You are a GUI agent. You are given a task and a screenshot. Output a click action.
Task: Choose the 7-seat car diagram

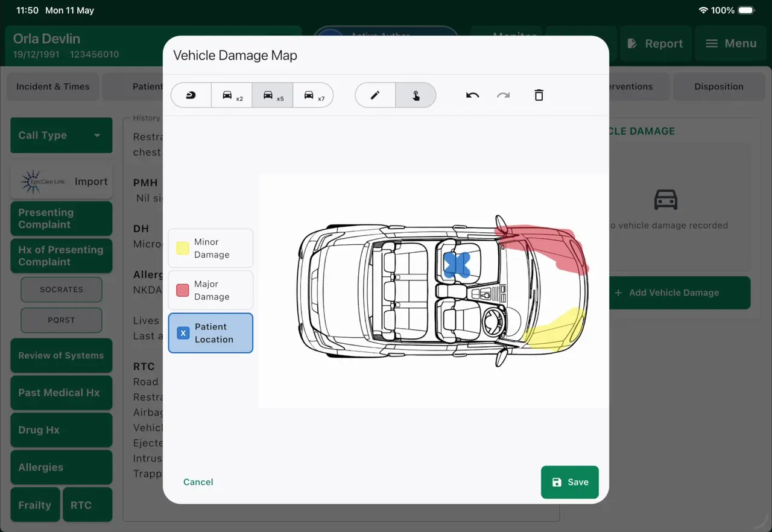coord(313,95)
